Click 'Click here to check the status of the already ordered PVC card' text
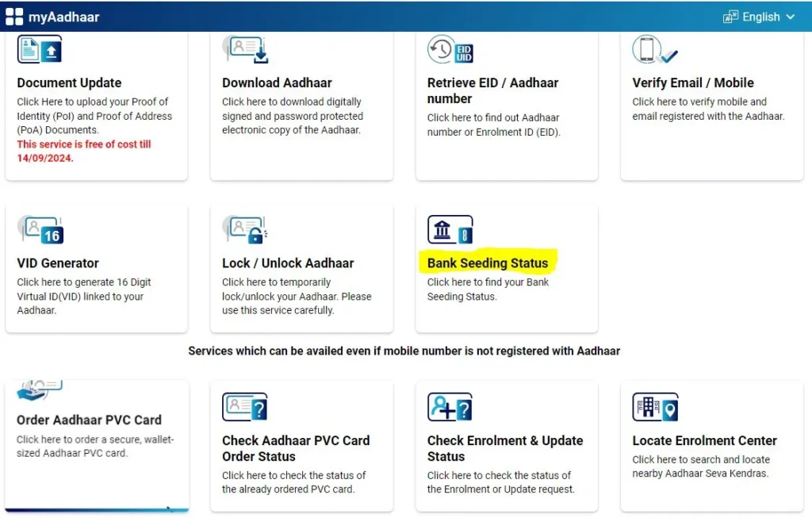812x518 pixels. [x=293, y=482]
